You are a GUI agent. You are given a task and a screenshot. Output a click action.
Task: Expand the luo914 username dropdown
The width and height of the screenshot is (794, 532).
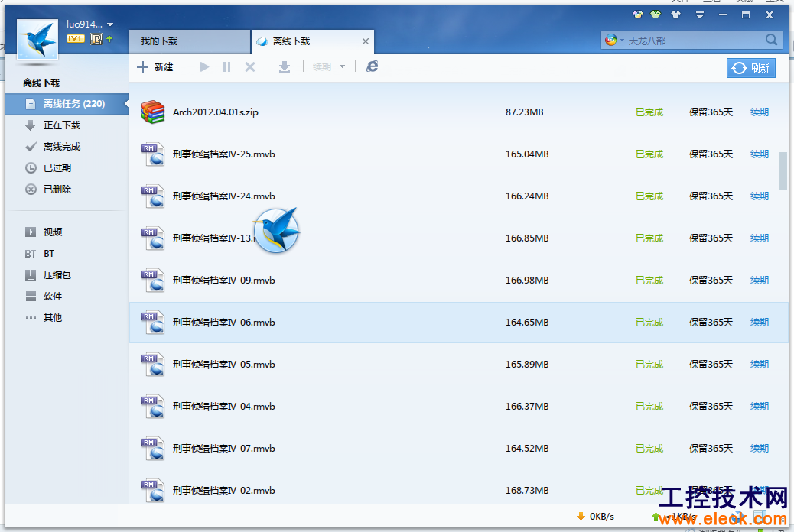110,24
